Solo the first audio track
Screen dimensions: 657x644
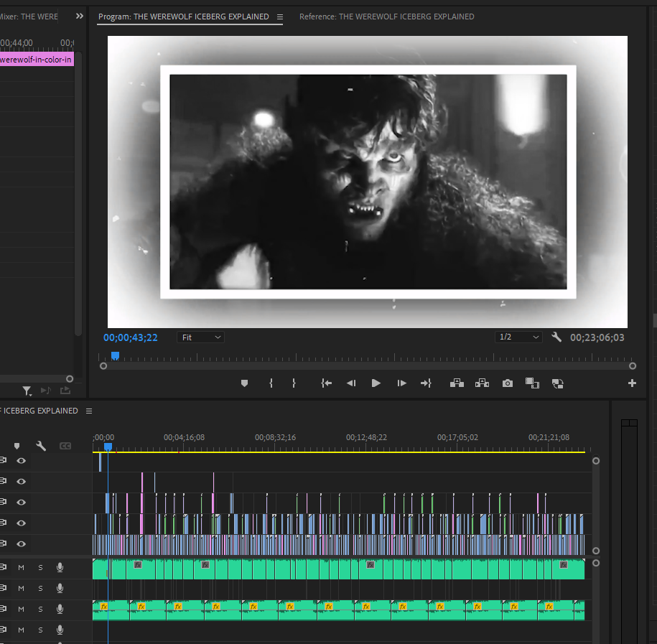[40, 567]
